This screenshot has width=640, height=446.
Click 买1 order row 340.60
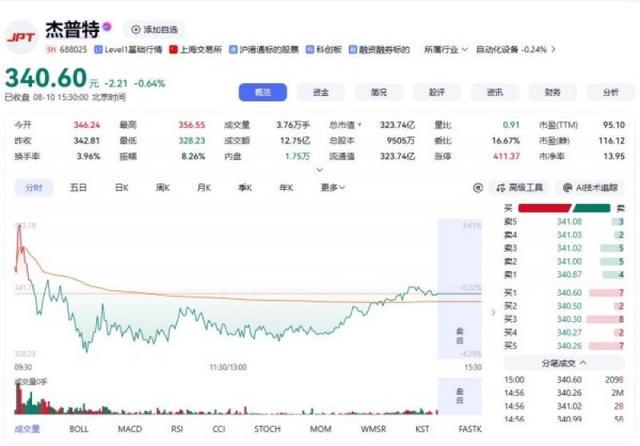click(x=564, y=293)
